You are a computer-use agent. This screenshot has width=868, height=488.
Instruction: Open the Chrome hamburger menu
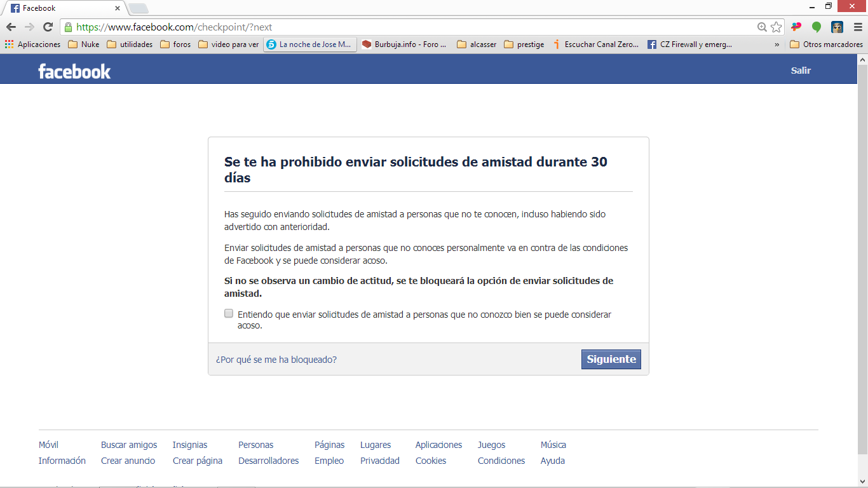(x=857, y=27)
